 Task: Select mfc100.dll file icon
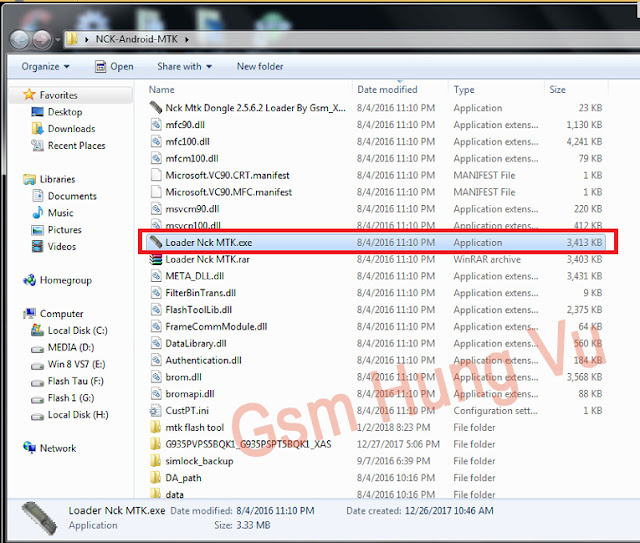156,141
